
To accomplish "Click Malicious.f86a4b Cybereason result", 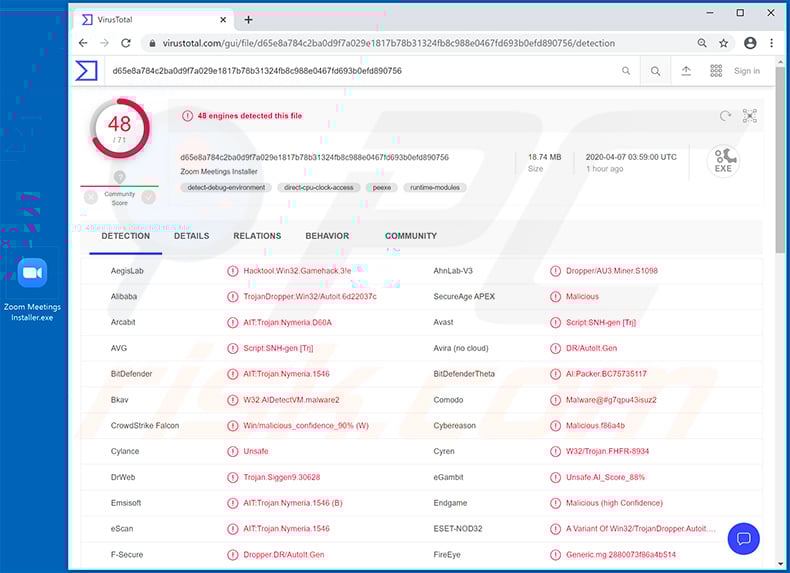I will [595, 426].
